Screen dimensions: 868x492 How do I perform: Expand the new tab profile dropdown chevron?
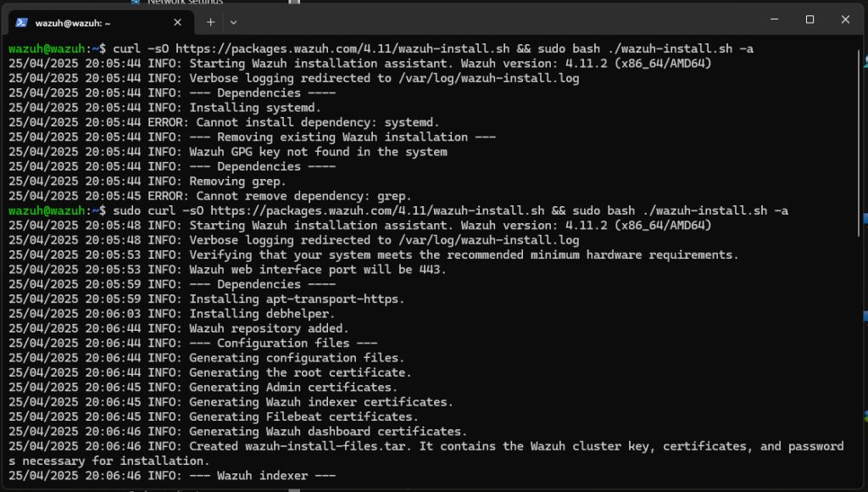[x=234, y=22]
